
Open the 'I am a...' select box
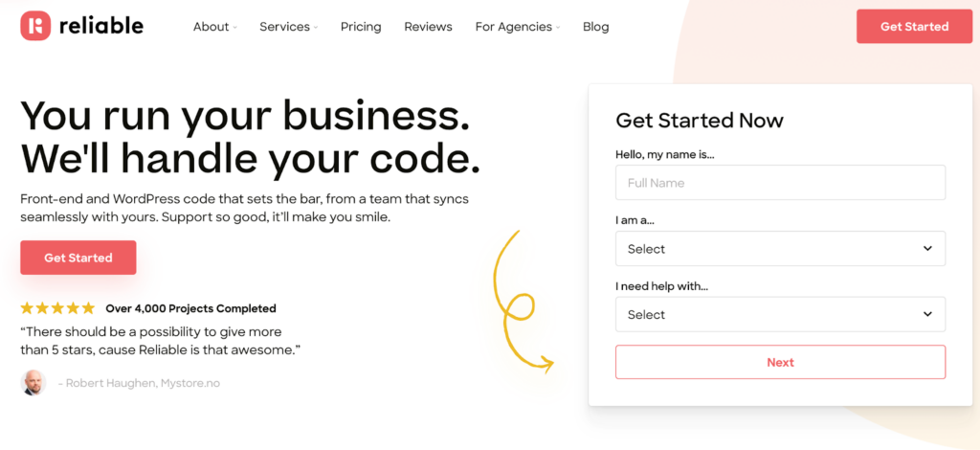point(780,249)
